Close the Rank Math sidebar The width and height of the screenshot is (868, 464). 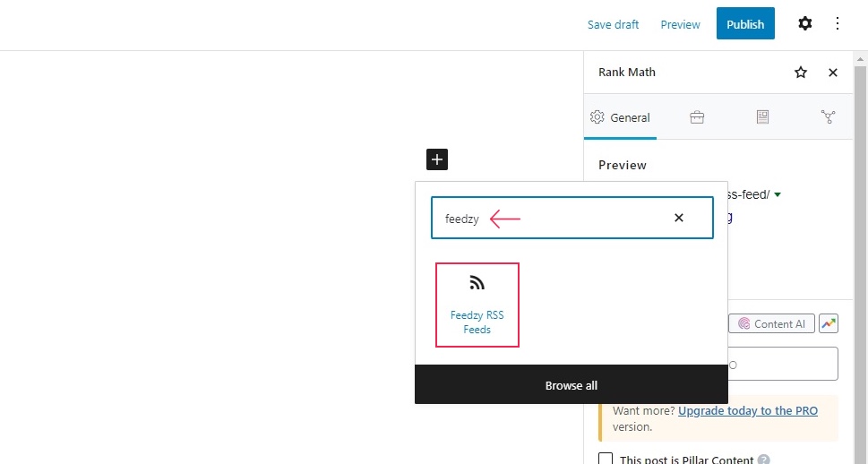[x=832, y=73]
